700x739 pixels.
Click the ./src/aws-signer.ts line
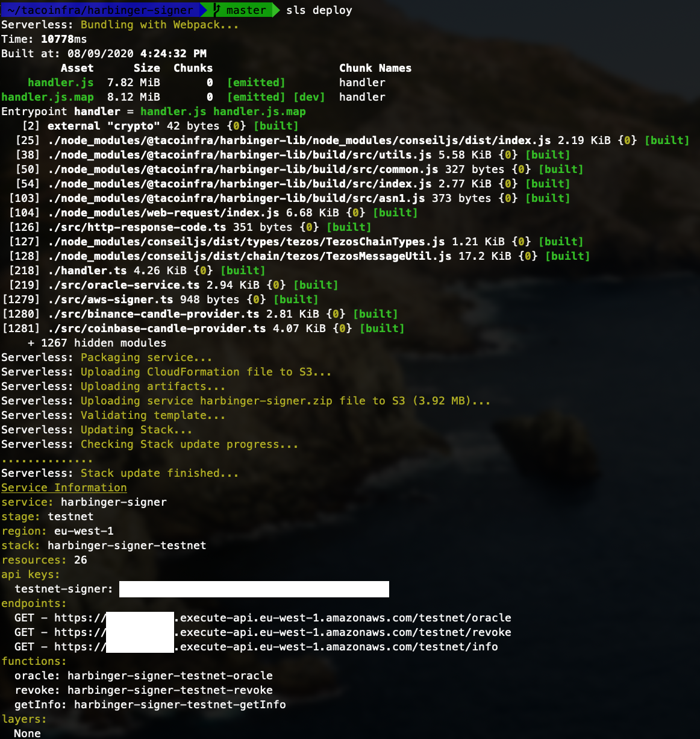(160, 300)
